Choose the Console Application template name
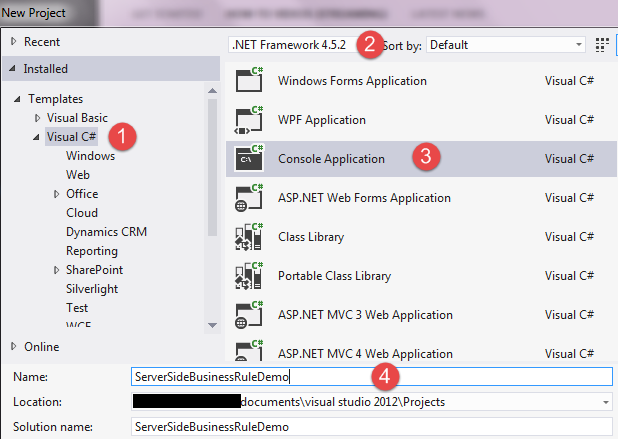This screenshot has height=439, width=618. 331,159
